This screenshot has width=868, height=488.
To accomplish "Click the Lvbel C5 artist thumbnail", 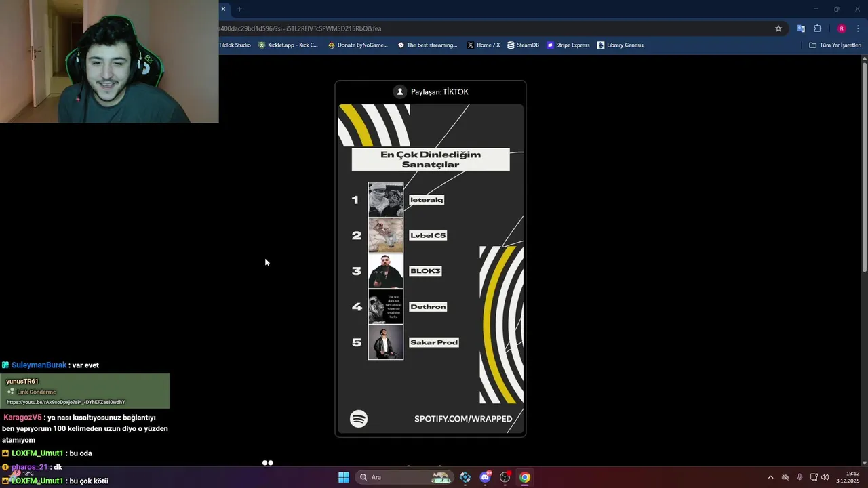I will click(386, 235).
